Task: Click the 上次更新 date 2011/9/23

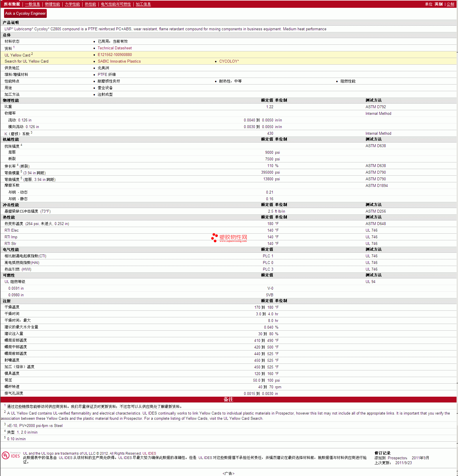Action: (403, 463)
